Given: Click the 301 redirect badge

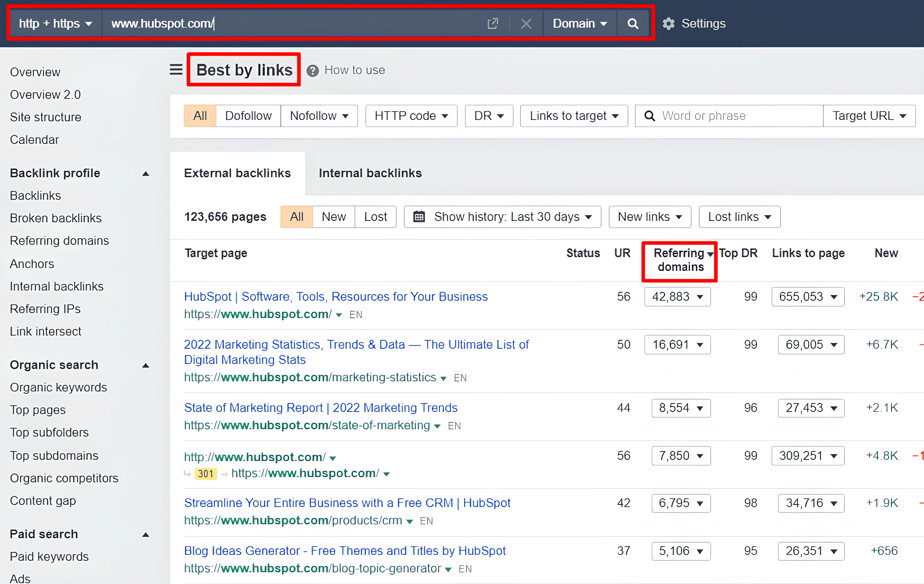Looking at the screenshot, I should coord(206,474).
